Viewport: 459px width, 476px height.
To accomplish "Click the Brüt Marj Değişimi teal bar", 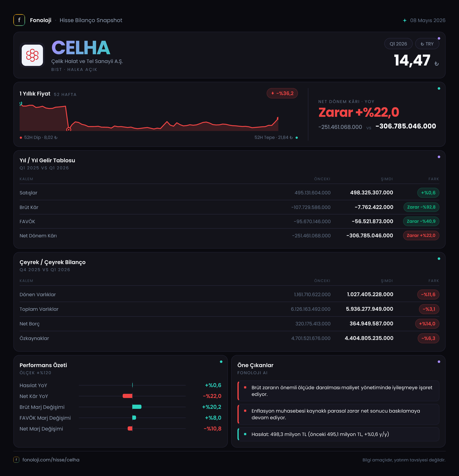I will pos(137,407).
